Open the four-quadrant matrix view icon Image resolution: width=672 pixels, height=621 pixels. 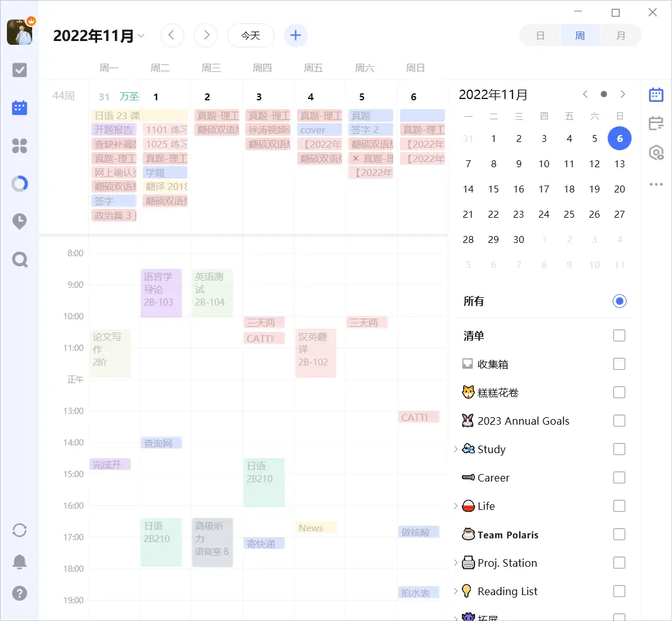click(20, 146)
